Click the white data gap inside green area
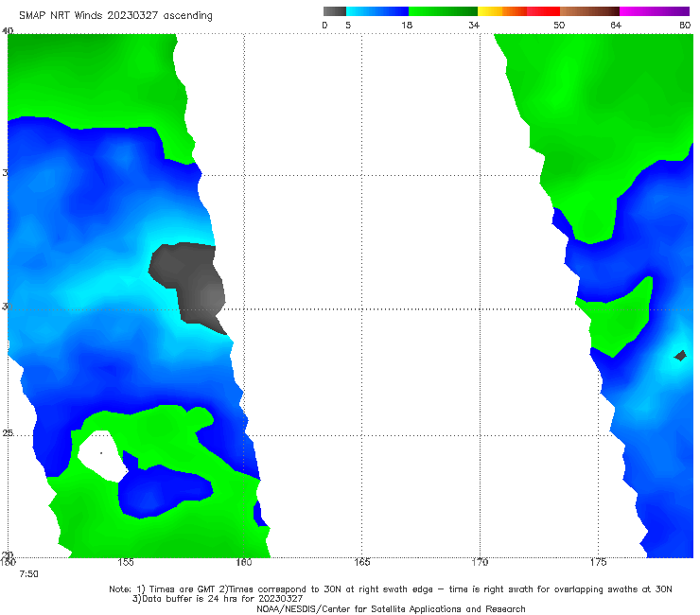The image size is (700, 615). pyautogui.click(x=103, y=455)
